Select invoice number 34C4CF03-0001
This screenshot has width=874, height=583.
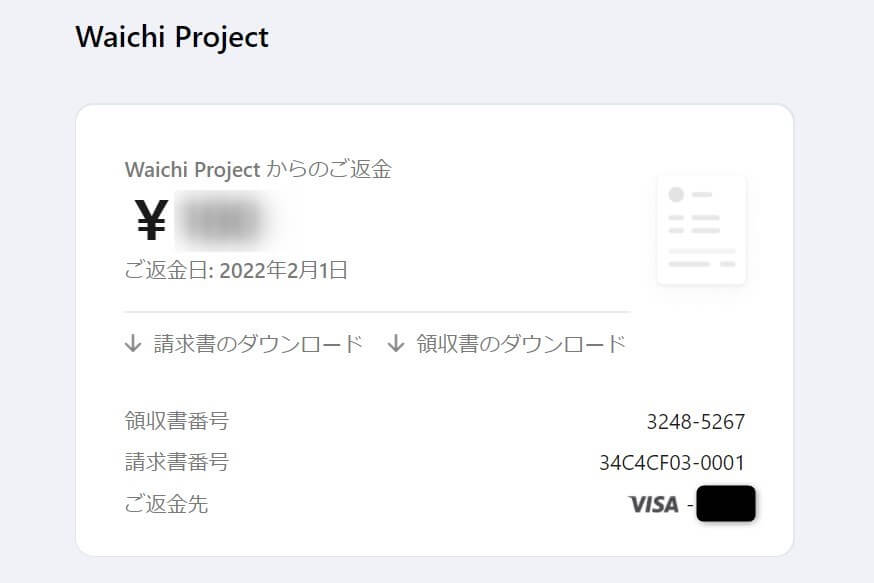click(672, 463)
